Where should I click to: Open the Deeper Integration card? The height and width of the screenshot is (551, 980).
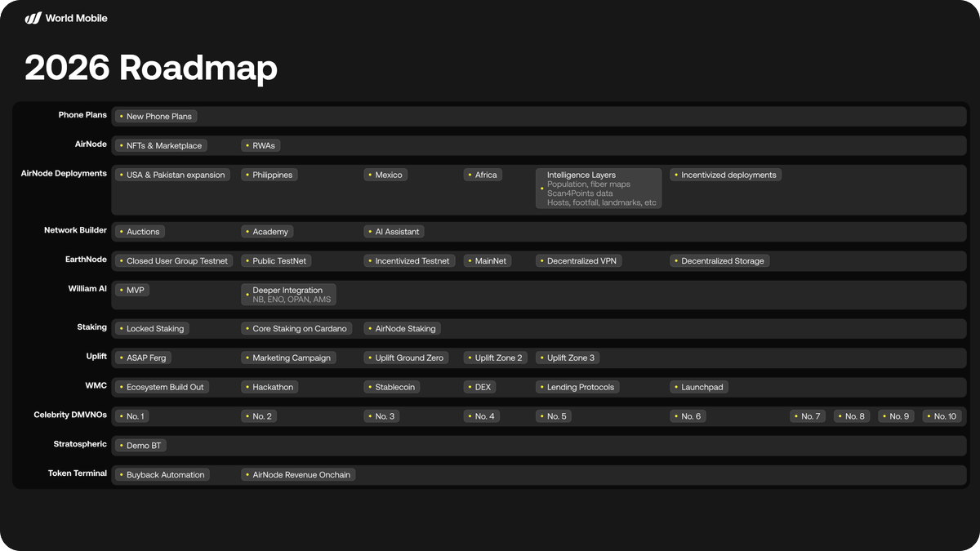(x=288, y=295)
